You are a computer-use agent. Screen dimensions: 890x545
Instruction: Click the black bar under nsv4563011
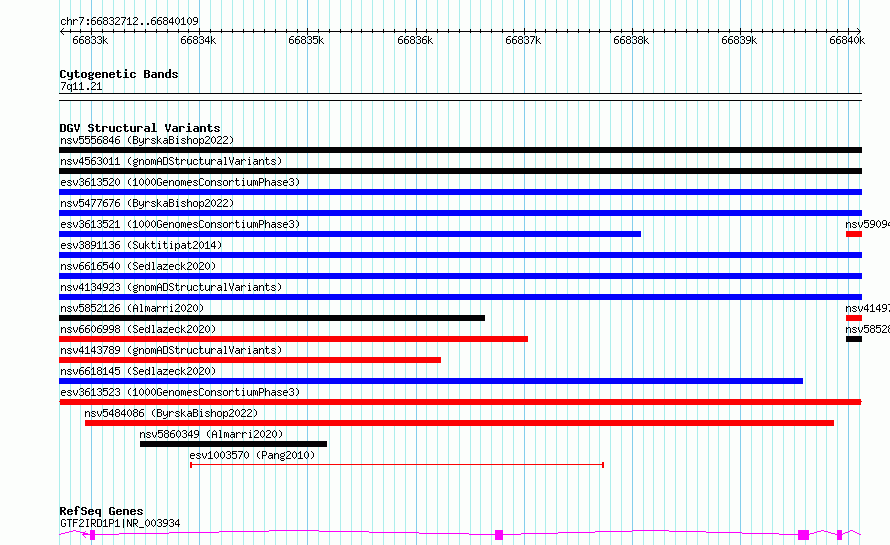tap(460, 171)
